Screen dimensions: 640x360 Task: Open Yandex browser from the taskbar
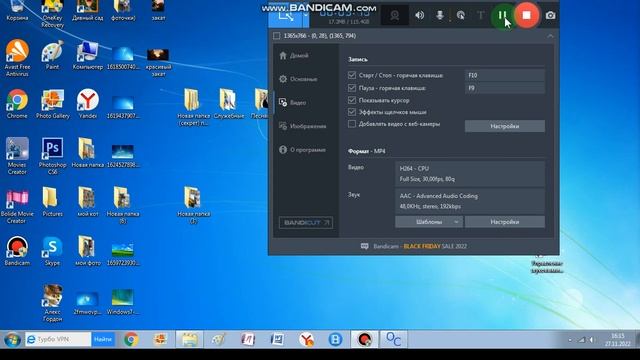coord(306,339)
